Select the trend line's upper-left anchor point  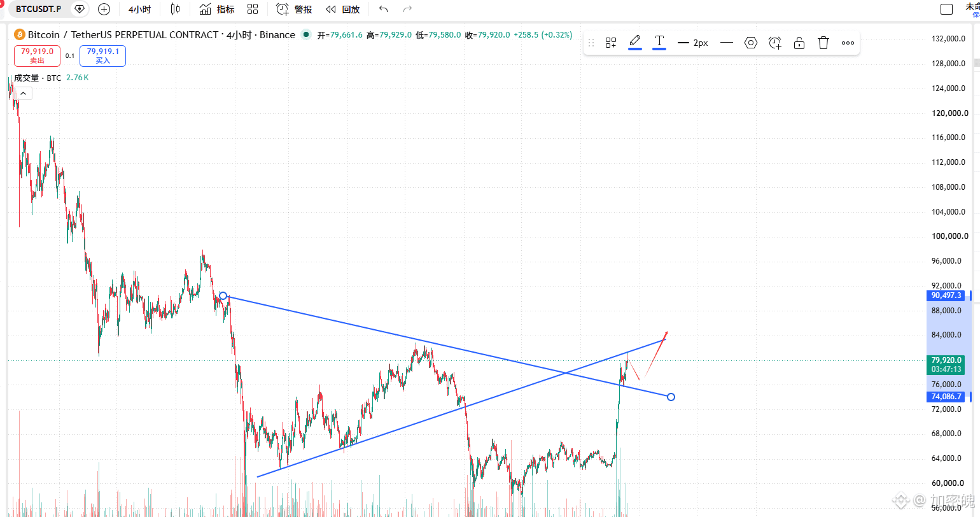click(x=223, y=296)
